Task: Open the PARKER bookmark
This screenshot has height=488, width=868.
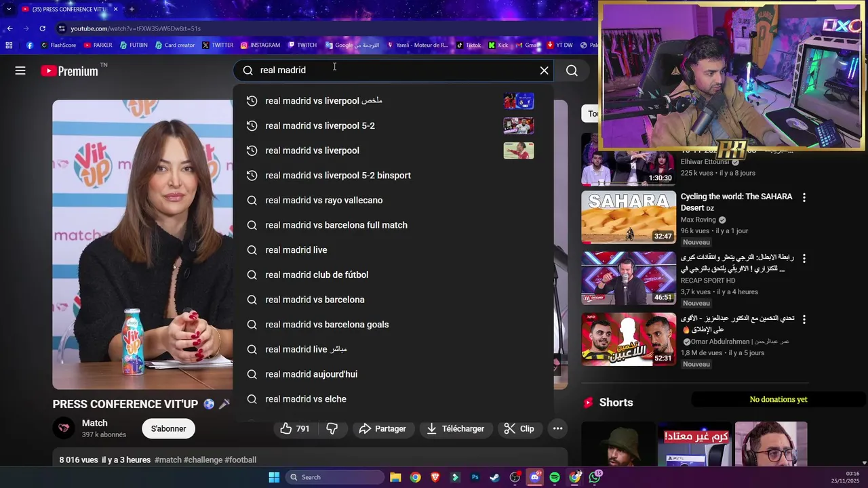Action: click(98, 45)
